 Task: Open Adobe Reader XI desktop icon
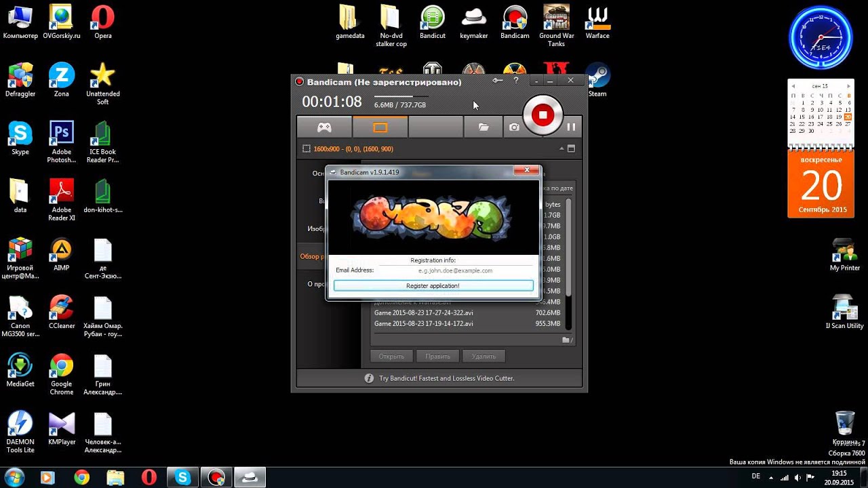pos(61,200)
